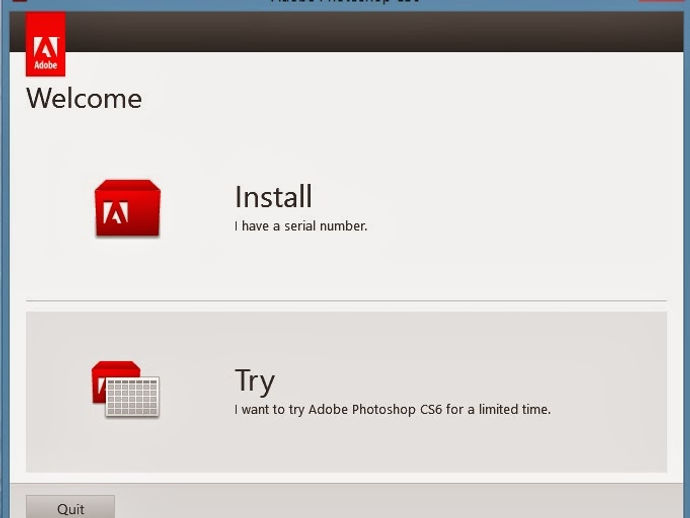Quit the Photoshop CS6 installer
The height and width of the screenshot is (518, 690).
tap(70, 508)
